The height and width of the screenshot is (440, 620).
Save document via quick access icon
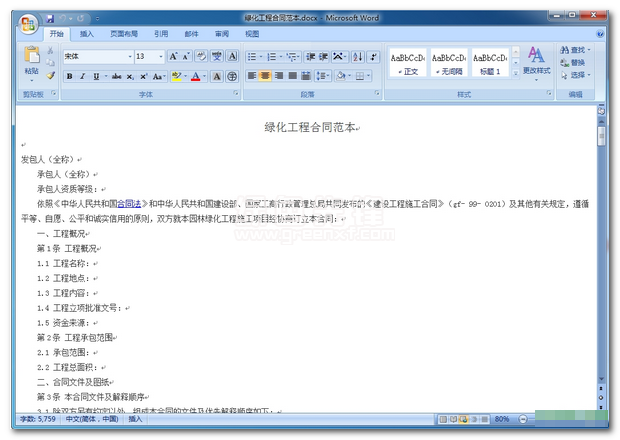(50, 19)
